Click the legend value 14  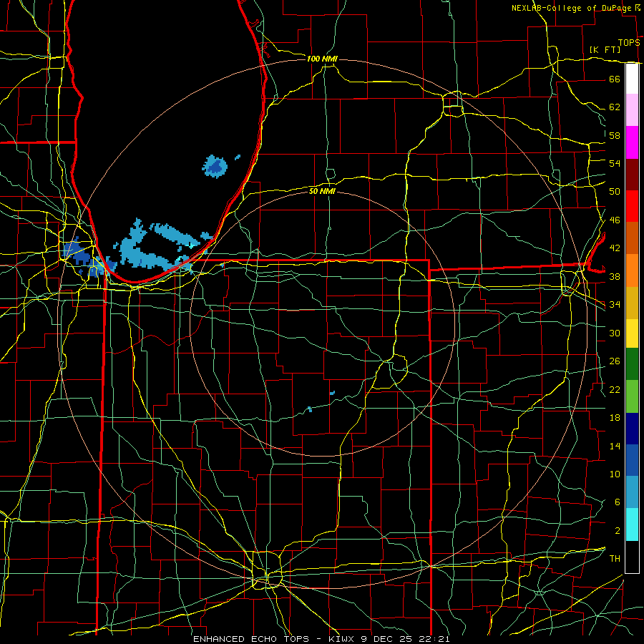tap(615, 446)
